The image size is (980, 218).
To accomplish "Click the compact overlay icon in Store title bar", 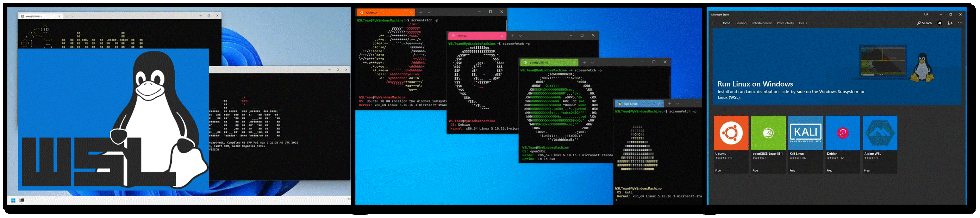I will 926,15.
